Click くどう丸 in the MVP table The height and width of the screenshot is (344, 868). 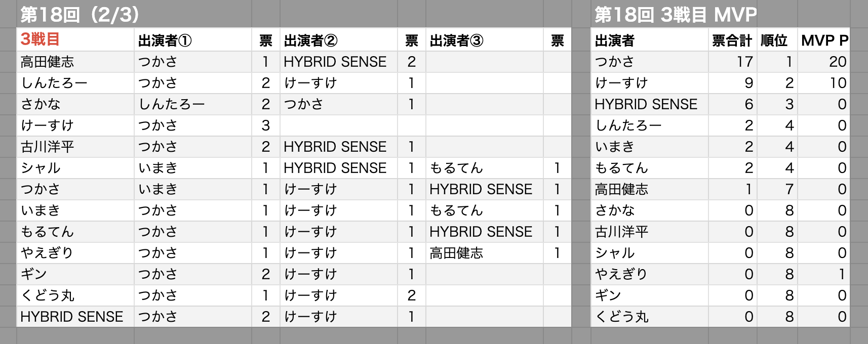coord(621,317)
